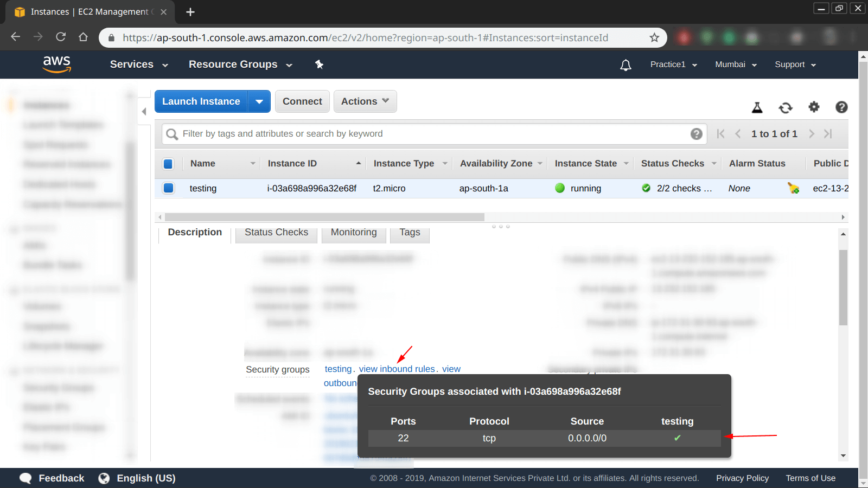Screen dimensions: 868x488
Task: Click the browser address bar URL
Action: click(x=365, y=38)
